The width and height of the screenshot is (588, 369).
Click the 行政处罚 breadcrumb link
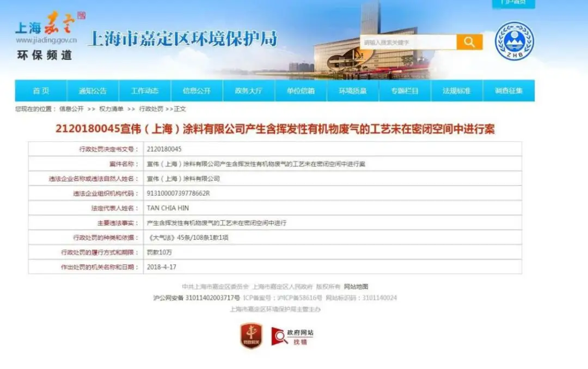tap(151, 109)
